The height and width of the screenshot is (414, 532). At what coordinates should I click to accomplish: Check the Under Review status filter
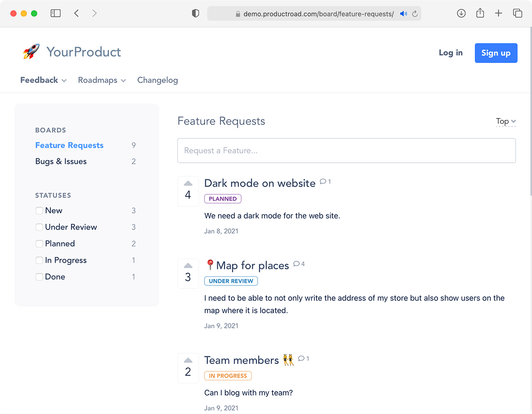(x=39, y=227)
